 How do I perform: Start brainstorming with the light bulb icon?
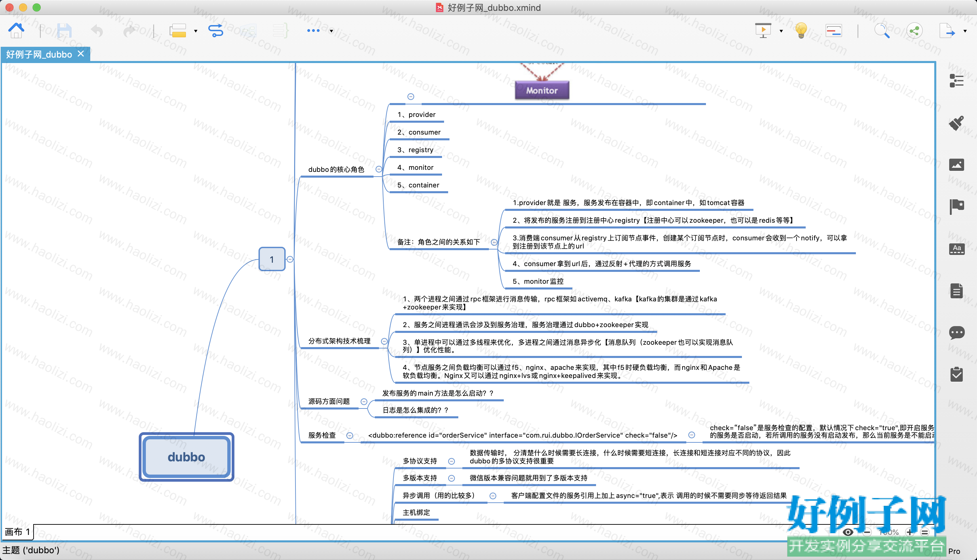pyautogui.click(x=801, y=31)
